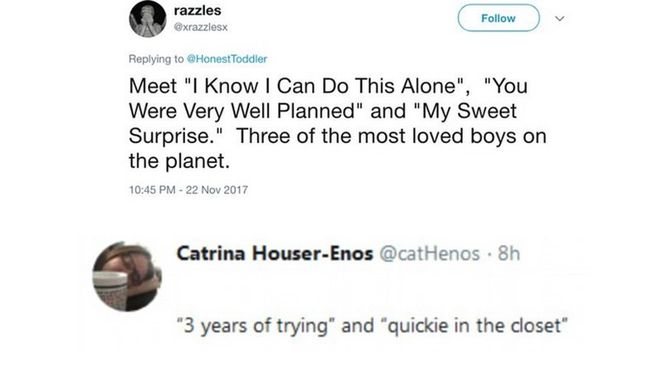Viewport: 669px width, 372px height.
Task: Follow the razzles account
Action: [x=498, y=18]
